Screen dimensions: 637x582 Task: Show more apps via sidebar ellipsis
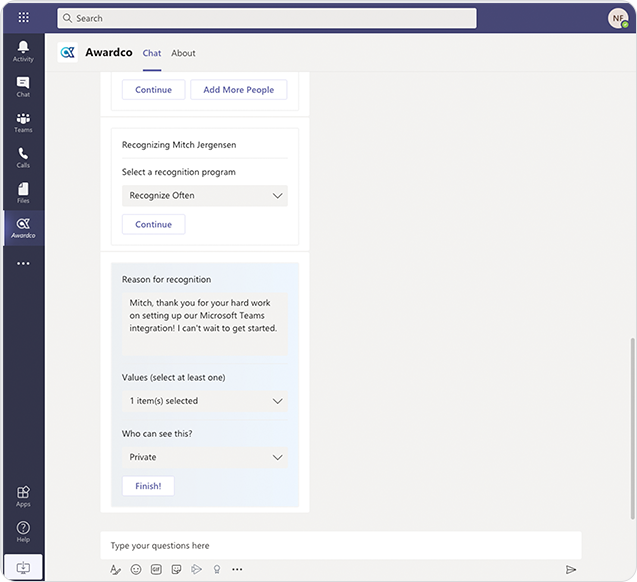[23, 263]
